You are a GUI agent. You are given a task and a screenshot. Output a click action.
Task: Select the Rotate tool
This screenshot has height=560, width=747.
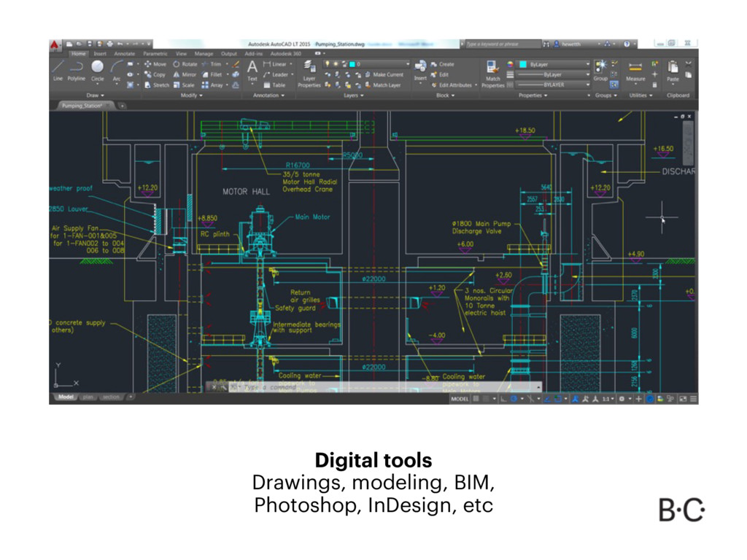[x=185, y=64]
